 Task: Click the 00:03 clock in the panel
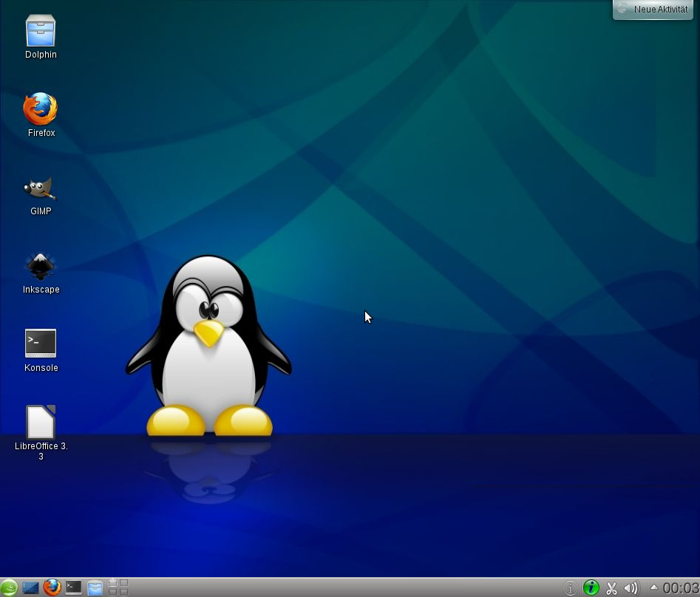click(x=680, y=588)
